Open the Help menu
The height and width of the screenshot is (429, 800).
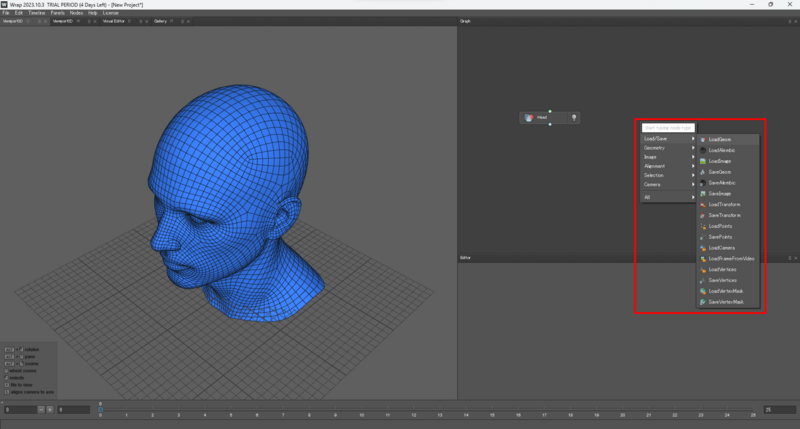[x=92, y=13]
